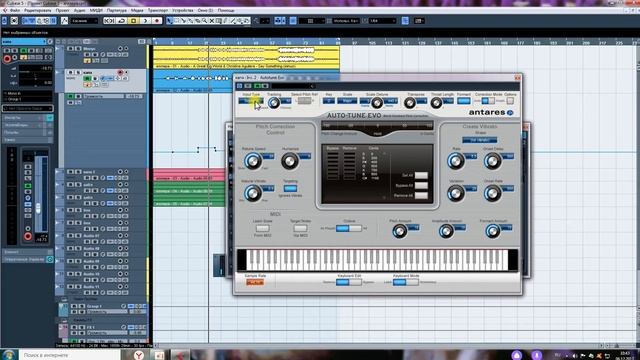Open the Файл menu
The image size is (640, 360).
click(x=14, y=10)
